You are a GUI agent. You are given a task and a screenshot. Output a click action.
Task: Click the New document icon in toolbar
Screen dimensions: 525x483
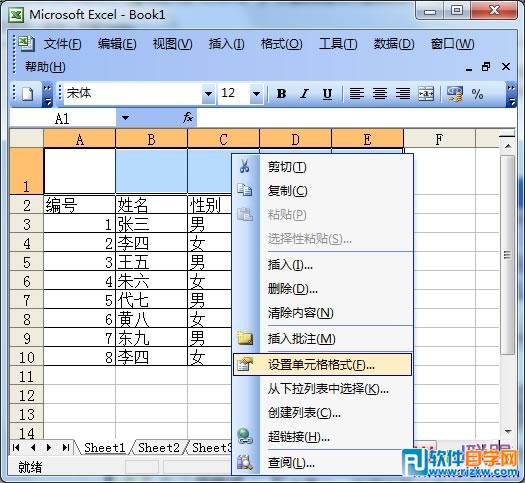click(27, 94)
